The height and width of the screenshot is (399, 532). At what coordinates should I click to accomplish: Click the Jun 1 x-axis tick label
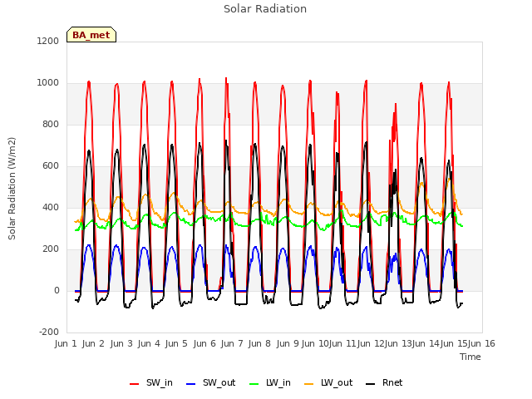click(x=66, y=343)
